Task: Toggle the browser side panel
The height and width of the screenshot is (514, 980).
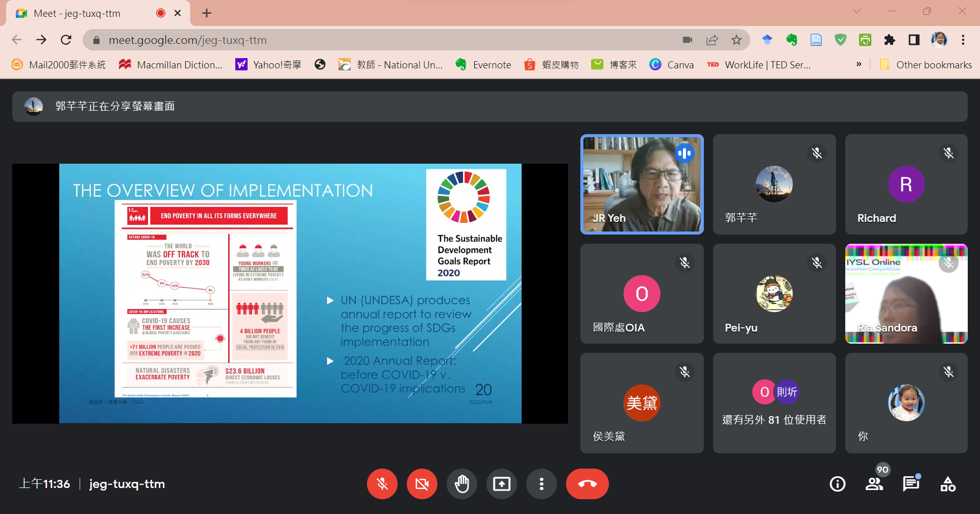Action: click(x=914, y=40)
